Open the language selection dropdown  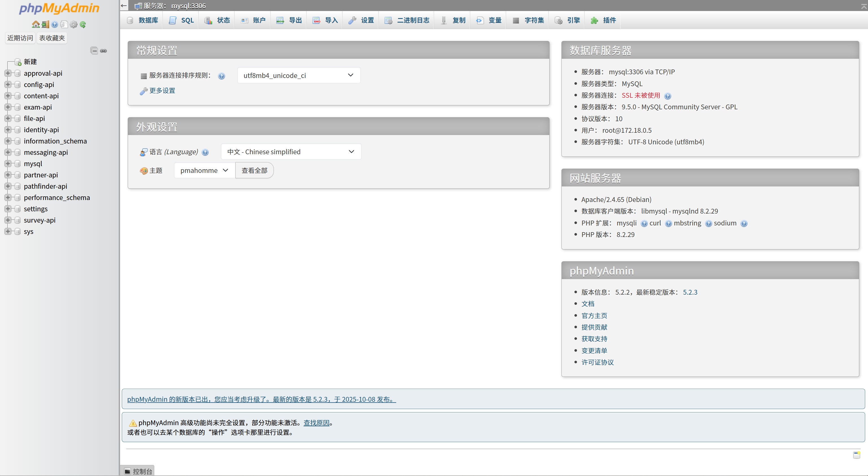pos(291,152)
